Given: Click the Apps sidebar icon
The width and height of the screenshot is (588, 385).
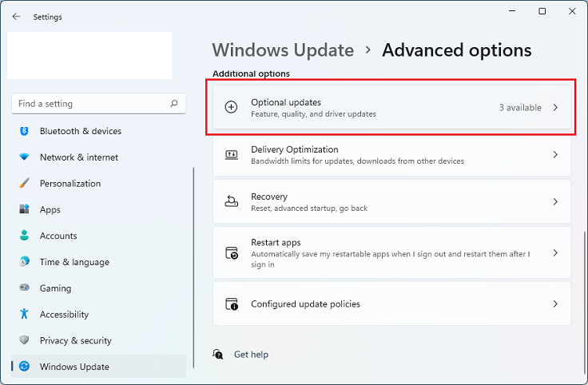Looking at the screenshot, I should [24, 209].
